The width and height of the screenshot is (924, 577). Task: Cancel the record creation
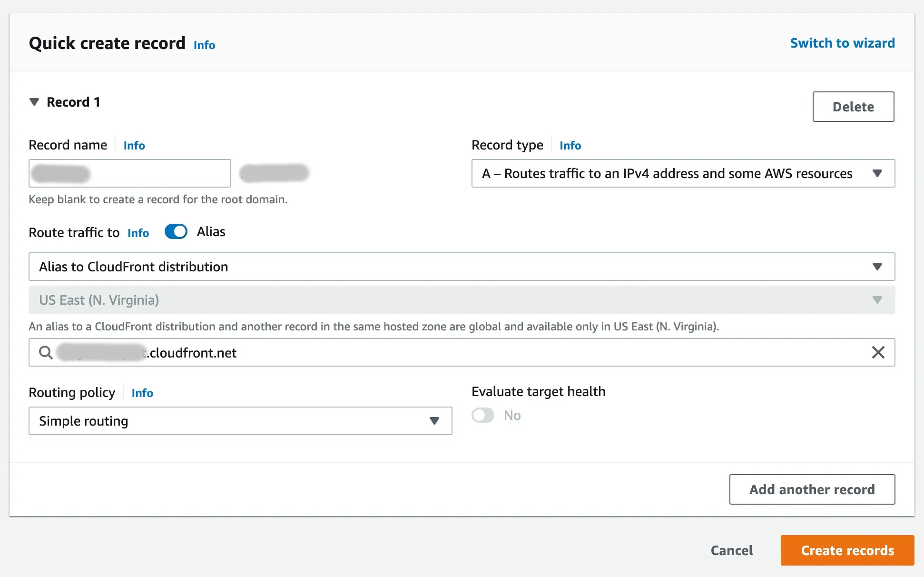pos(731,550)
